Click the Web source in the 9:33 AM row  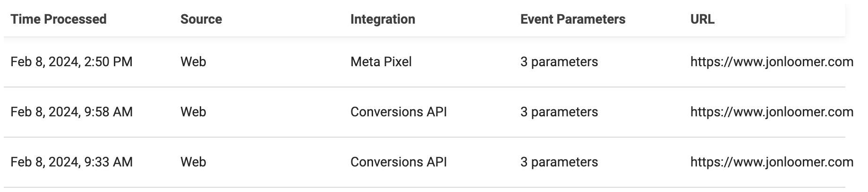click(x=193, y=162)
